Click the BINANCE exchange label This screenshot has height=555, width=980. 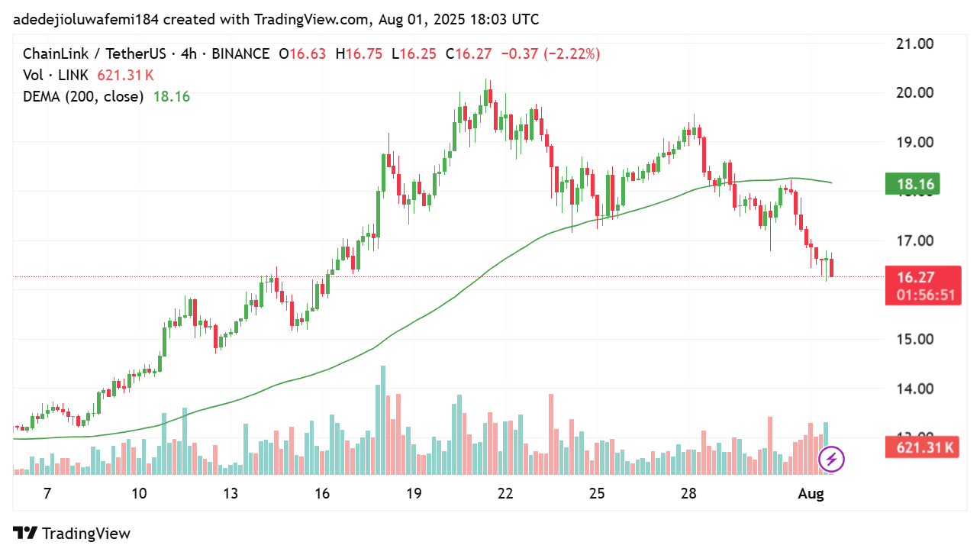coord(240,53)
